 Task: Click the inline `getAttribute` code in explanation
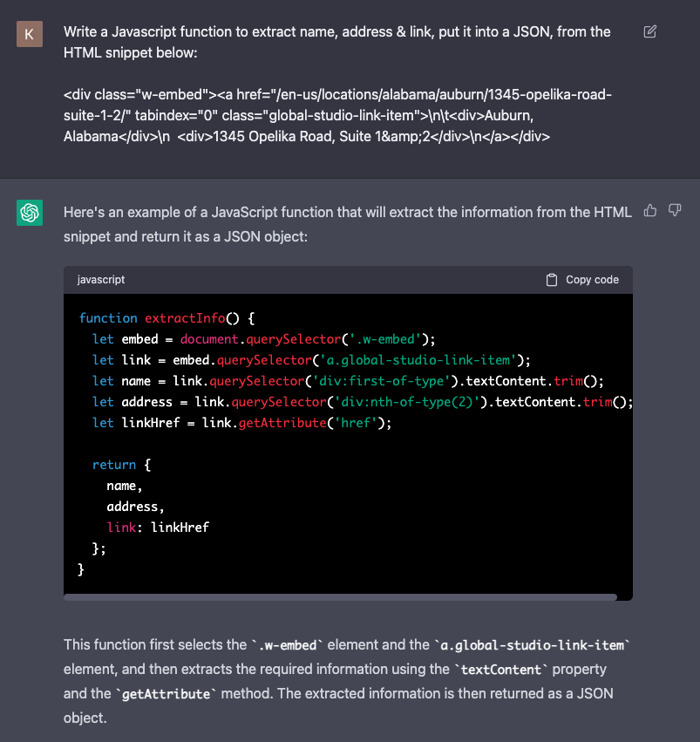pyautogui.click(x=166, y=694)
